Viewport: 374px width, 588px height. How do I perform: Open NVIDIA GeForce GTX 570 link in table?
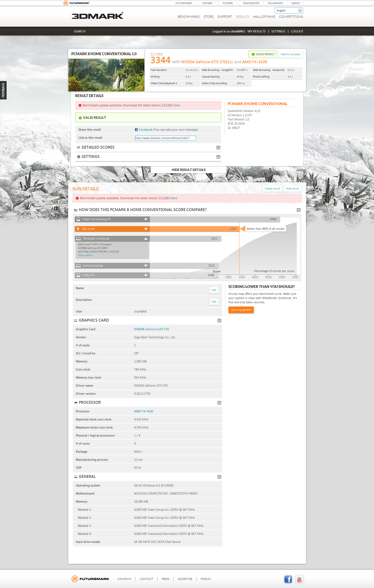[151, 329]
